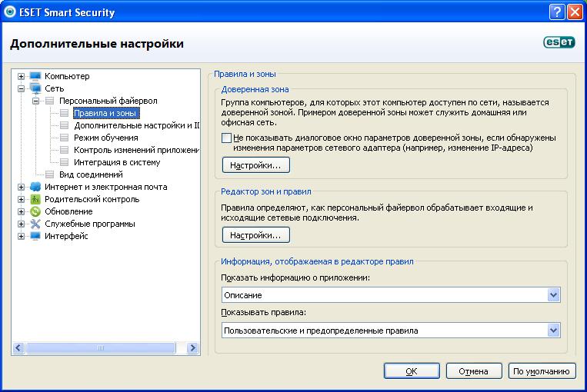Click the help question mark button
The image size is (587, 392).
557,12
